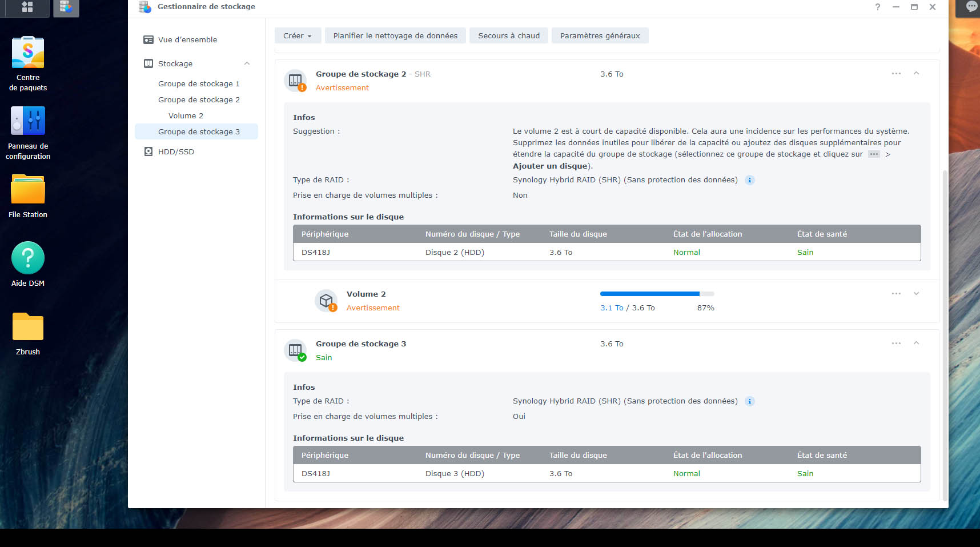The height and width of the screenshot is (547, 980).
Task: Click Sain health status for Disque 2 row
Action: [x=805, y=252]
